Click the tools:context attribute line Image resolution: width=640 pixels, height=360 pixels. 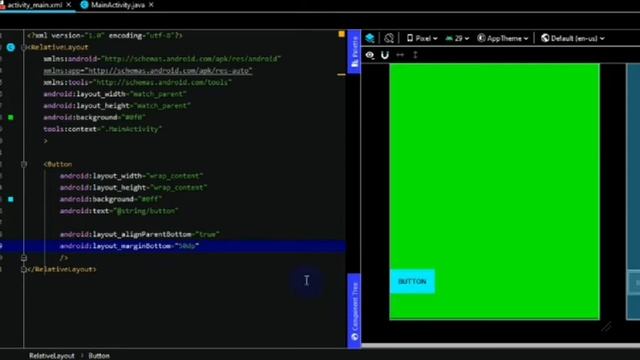coord(102,129)
